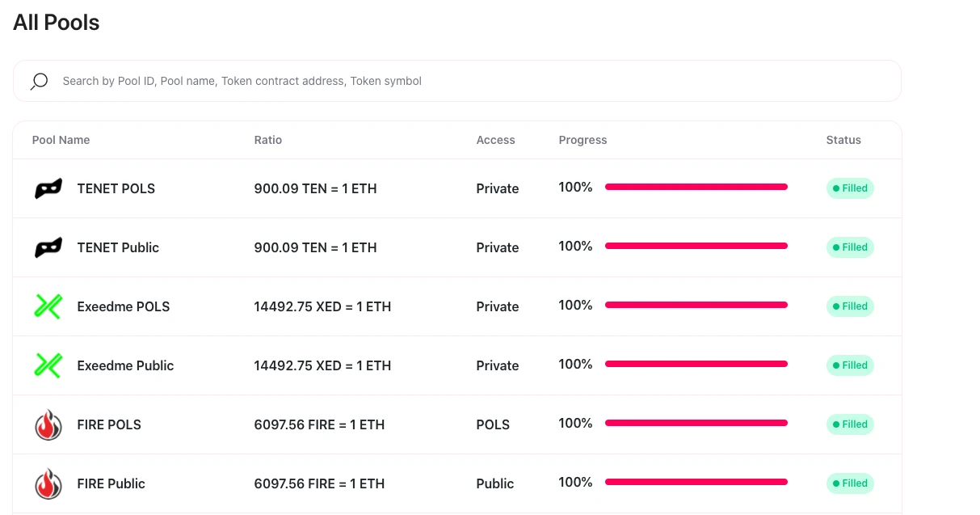Click the All Pools heading
The image size is (980, 515).
[57, 23]
